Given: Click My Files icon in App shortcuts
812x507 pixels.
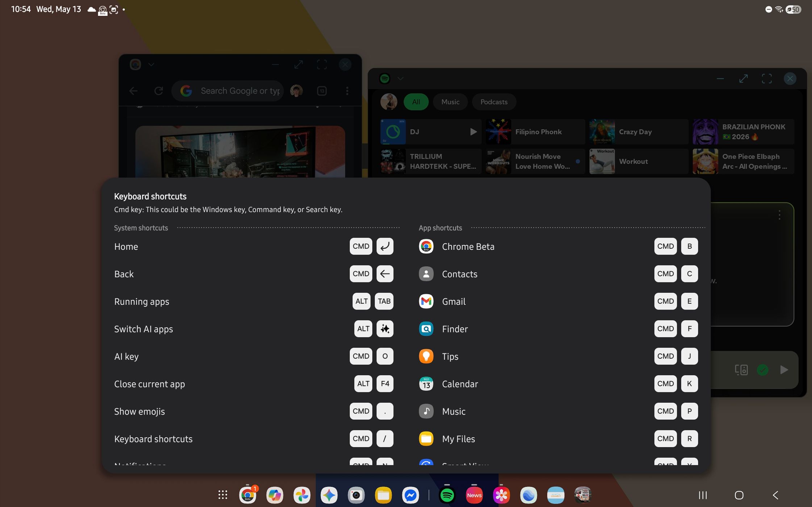Looking at the screenshot, I should pos(426,439).
